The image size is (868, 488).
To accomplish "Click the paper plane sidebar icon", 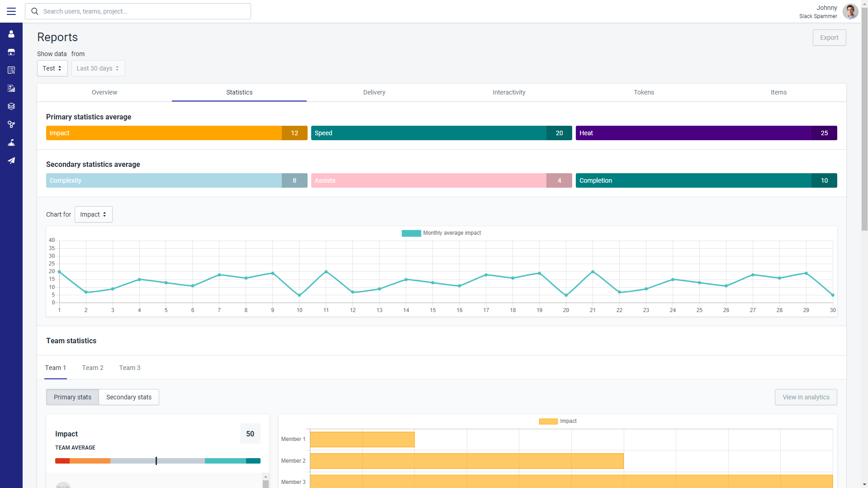I will point(11,161).
